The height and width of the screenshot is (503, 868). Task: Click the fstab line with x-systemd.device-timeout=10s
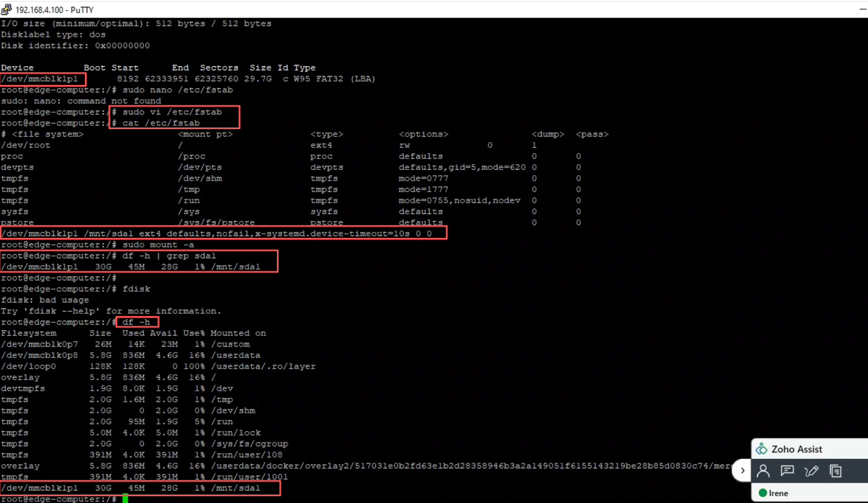[216, 233]
